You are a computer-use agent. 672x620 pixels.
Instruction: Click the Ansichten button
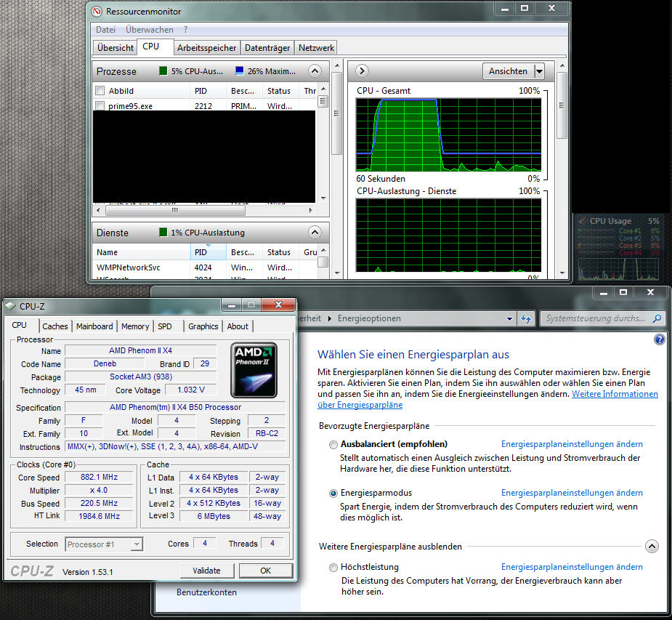509,71
